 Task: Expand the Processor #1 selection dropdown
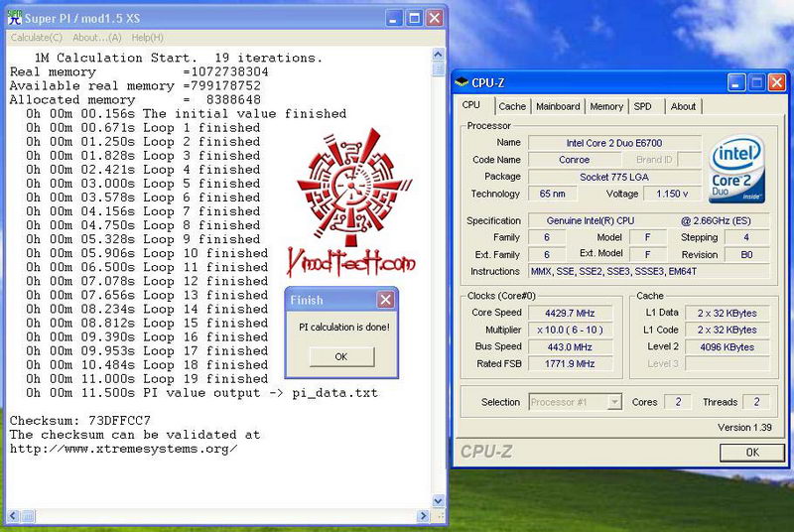(x=614, y=402)
